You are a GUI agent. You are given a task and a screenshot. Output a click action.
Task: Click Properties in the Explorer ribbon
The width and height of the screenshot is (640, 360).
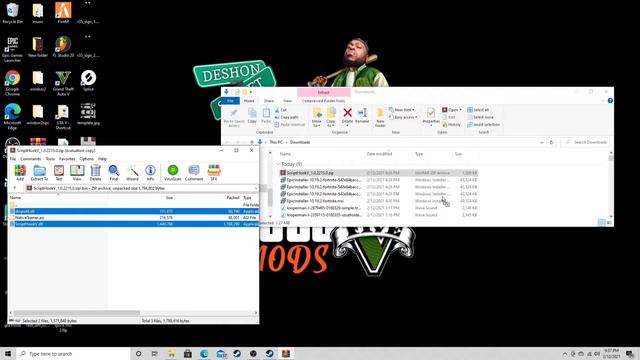click(431, 116)
